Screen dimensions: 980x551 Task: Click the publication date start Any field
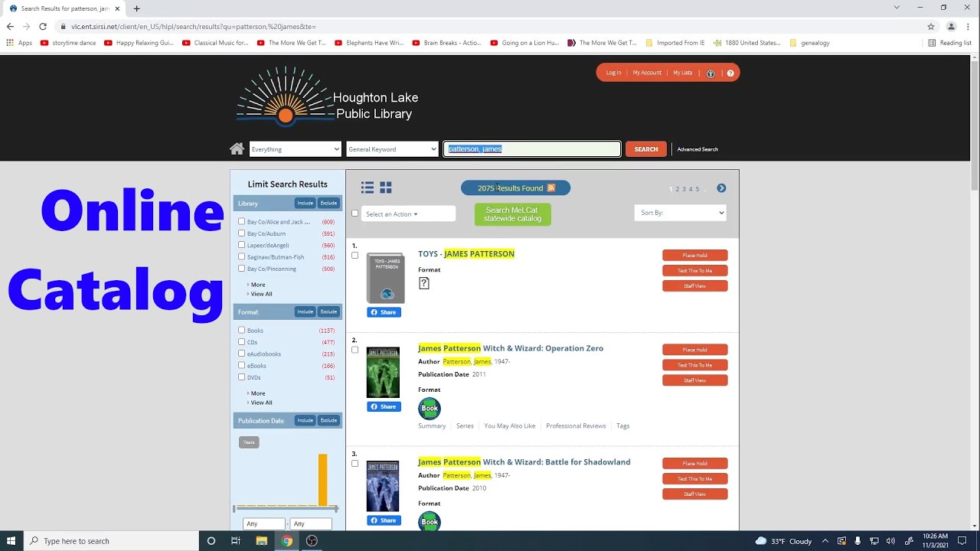point(264,523)
